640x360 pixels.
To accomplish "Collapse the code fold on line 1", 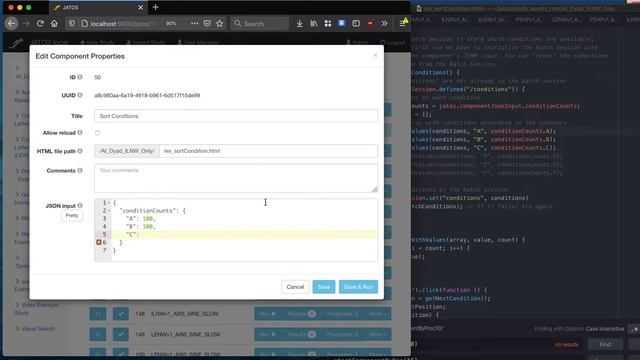I will point(109,203).
